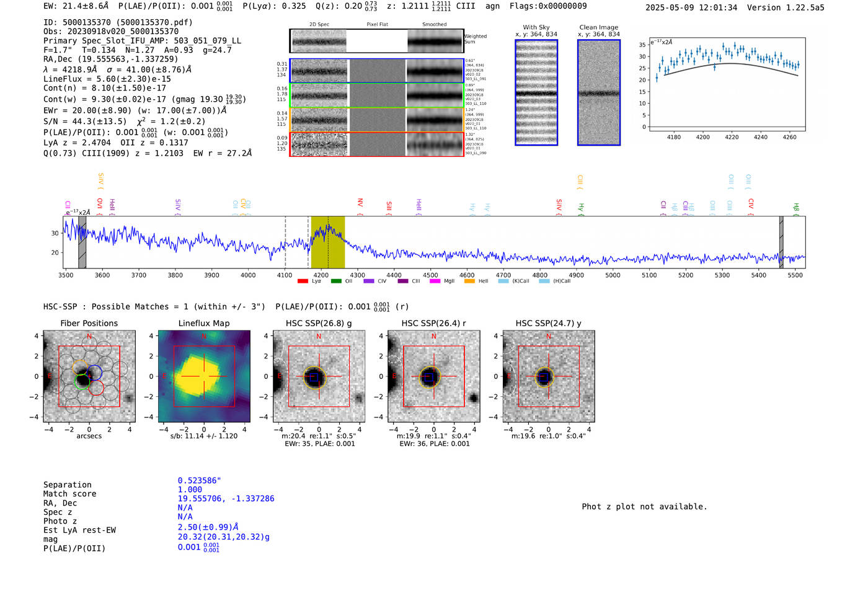The width and height of the screenshot is (868, 591).
Task: Click the dark purple CIII legend swatch
Action: click(403, 281)
